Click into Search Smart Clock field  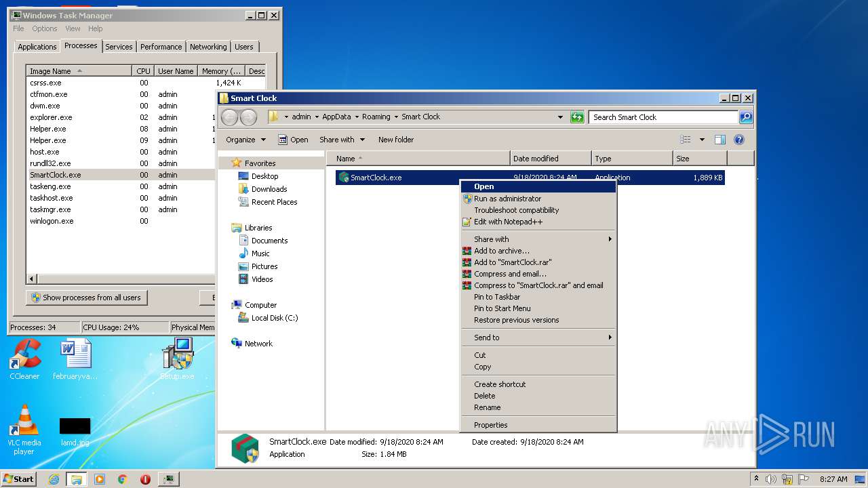663,117
